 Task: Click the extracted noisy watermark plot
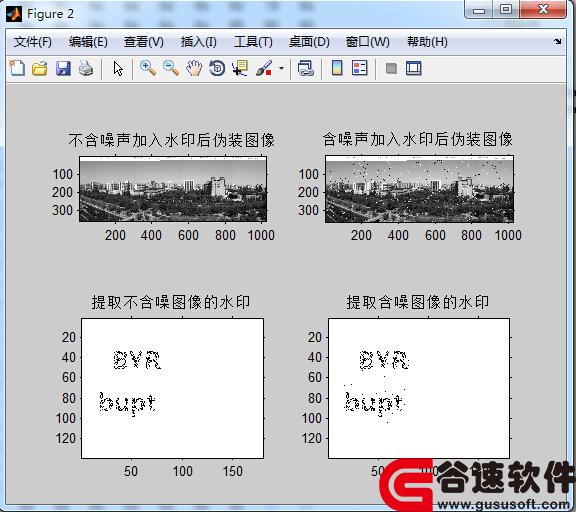click(419, 388)
